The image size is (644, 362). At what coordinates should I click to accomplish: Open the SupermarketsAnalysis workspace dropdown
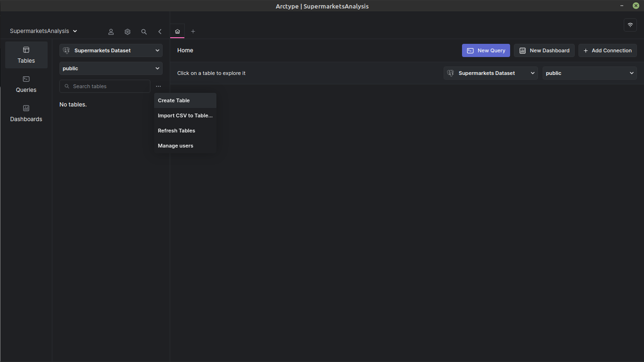[x=43, y=31]
